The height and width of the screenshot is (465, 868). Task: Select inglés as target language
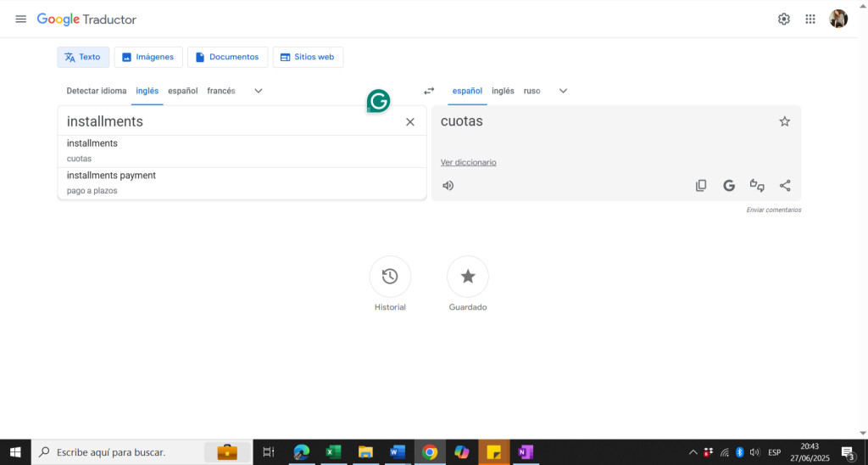[x=503, y=91]
